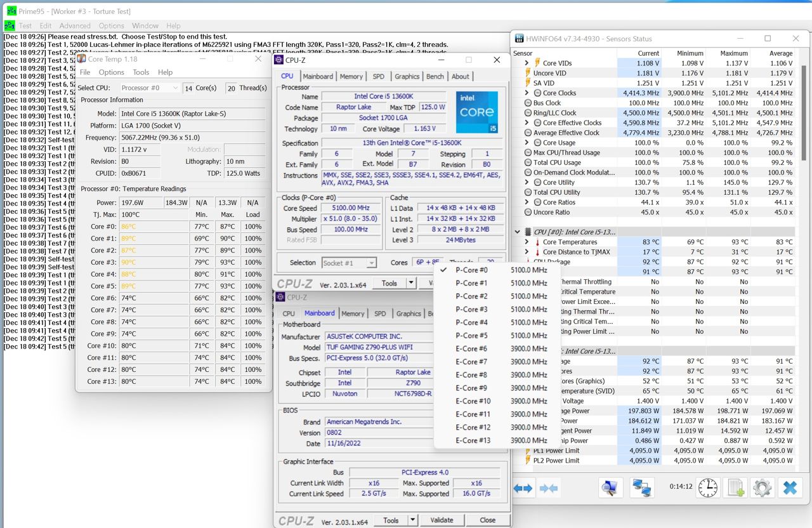Switch to Bench tab in upper CPU-Z
This screenshot has width=812, height=528.
point(435,76)
